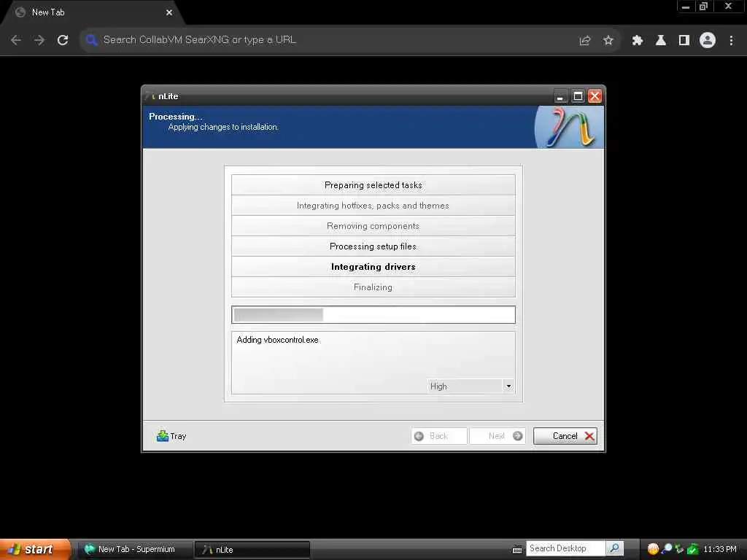
Task: Focus the Search Desktop field
Action: tap(565, 548)
